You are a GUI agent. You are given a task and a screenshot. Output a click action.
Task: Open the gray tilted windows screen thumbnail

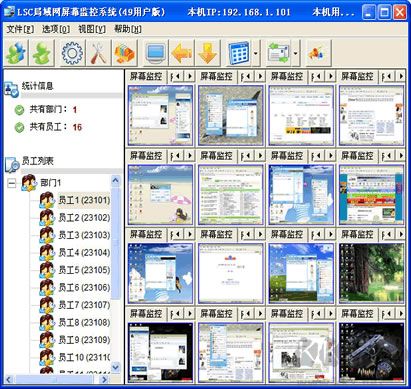pyautogui.click(x=231, y=115)
